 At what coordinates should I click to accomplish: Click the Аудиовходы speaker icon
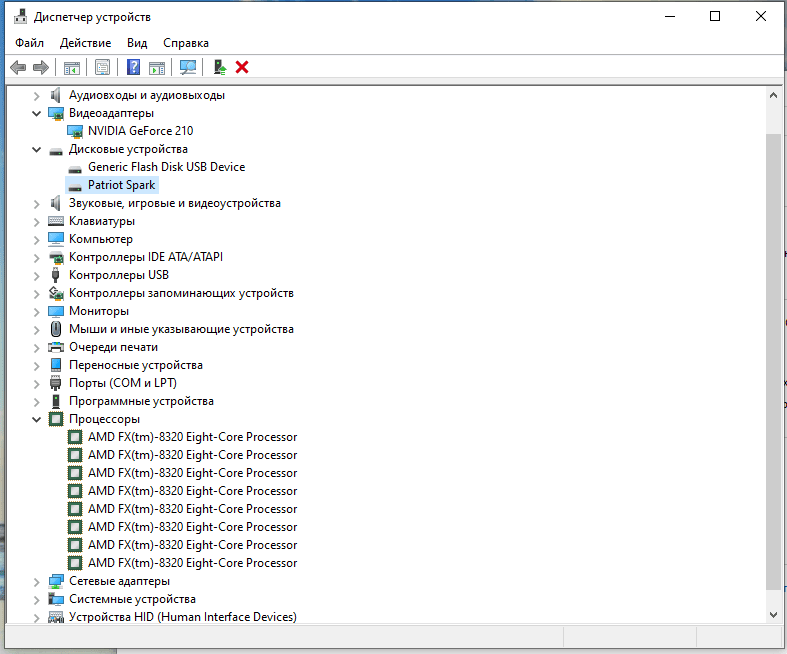(56, 95)
